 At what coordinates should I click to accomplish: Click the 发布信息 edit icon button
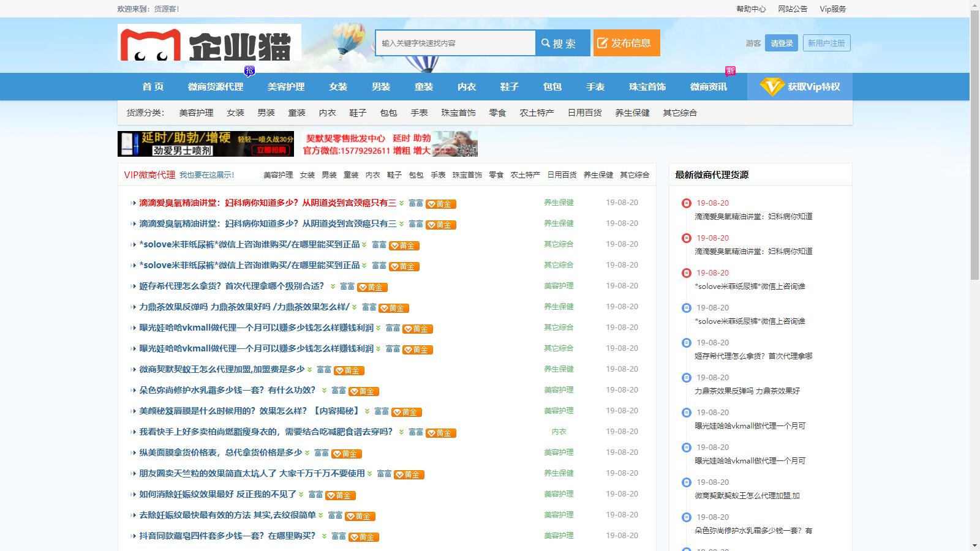click(x=626, y=43)
